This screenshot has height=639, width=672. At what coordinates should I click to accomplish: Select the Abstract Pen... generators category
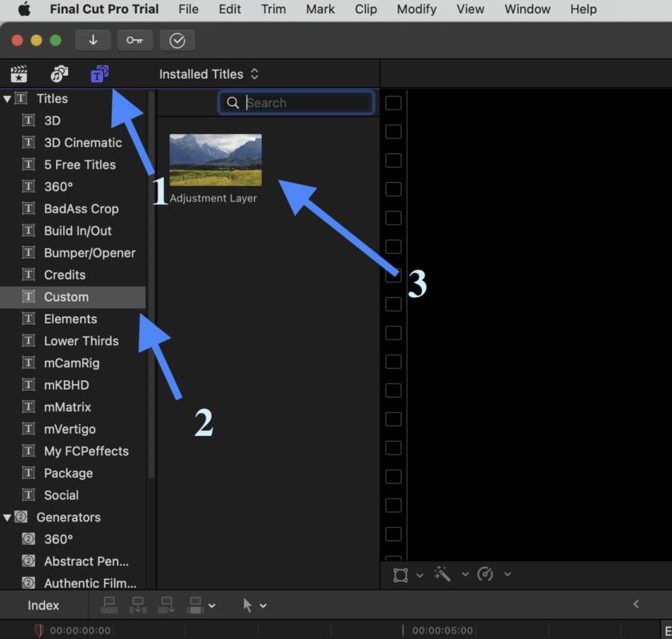pyautogui.click(x=73, y=562)
